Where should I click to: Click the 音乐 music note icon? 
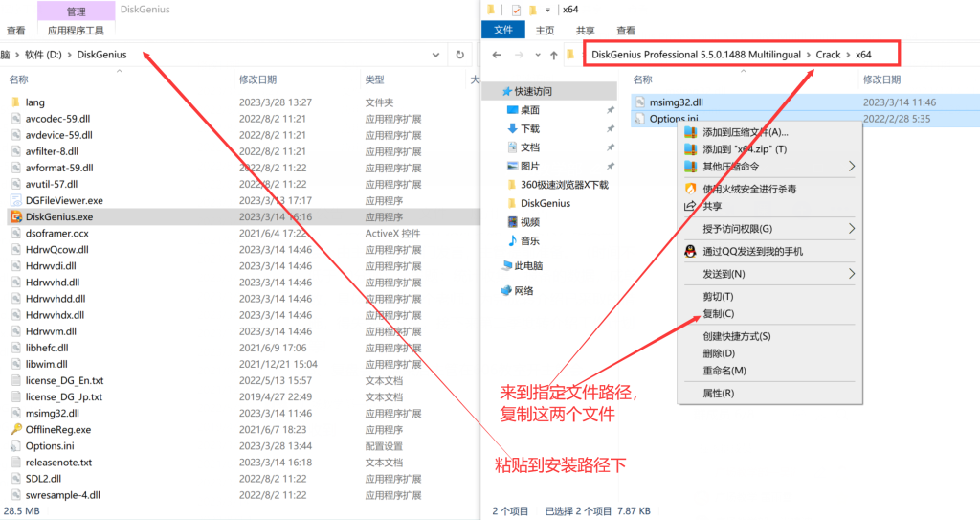[x=513, y=240]
